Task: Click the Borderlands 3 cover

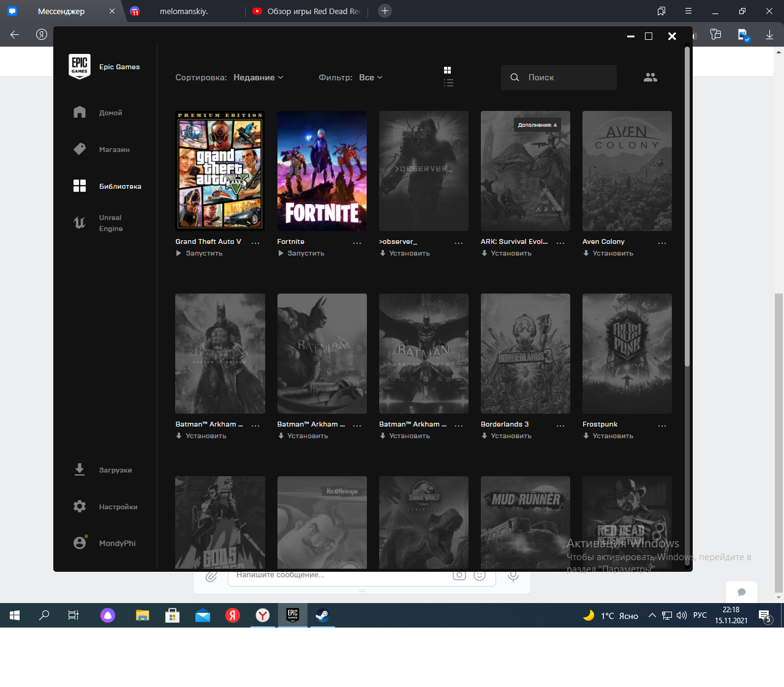Action: click(526, 353)
